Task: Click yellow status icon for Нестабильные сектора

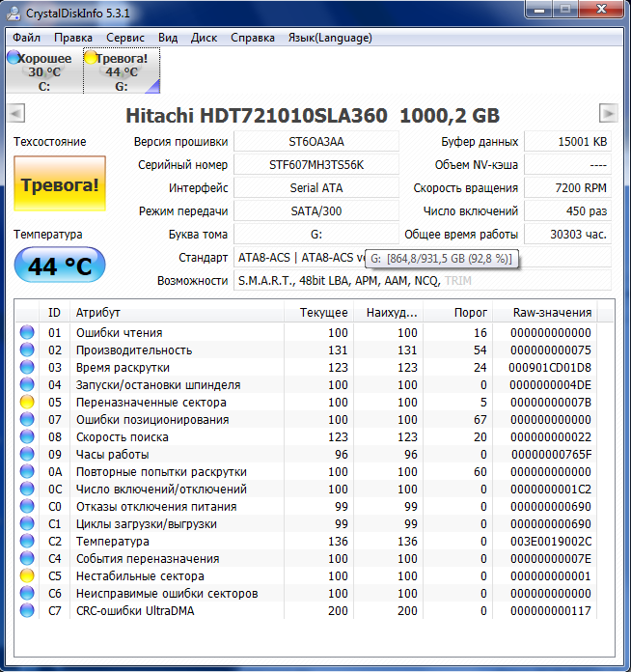Action: coord(27,576)
